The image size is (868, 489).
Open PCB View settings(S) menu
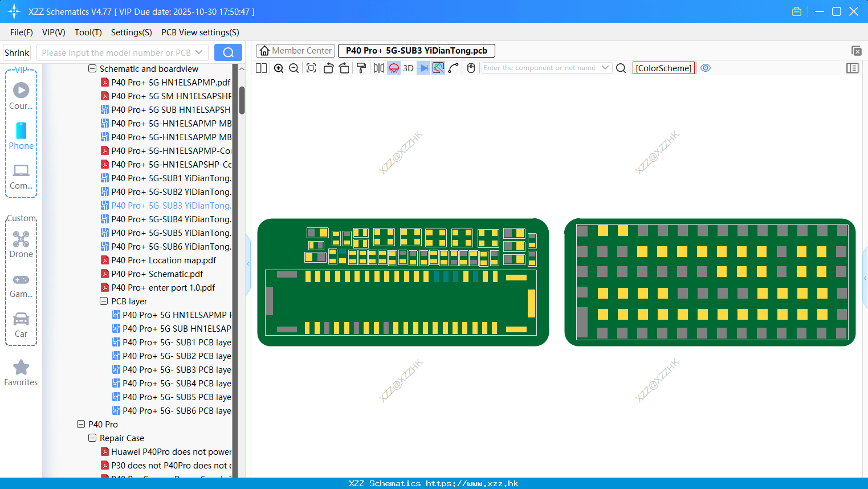click(x=200, y=32)
